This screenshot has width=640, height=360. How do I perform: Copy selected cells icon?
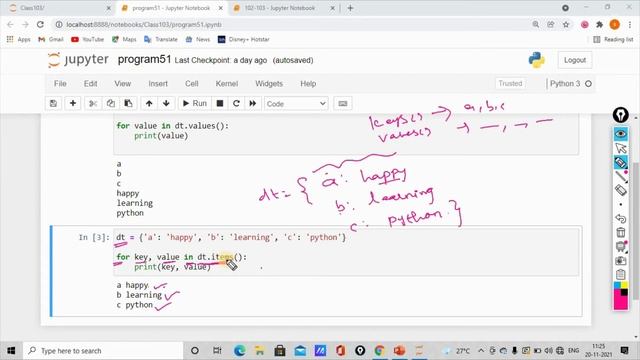111,104
